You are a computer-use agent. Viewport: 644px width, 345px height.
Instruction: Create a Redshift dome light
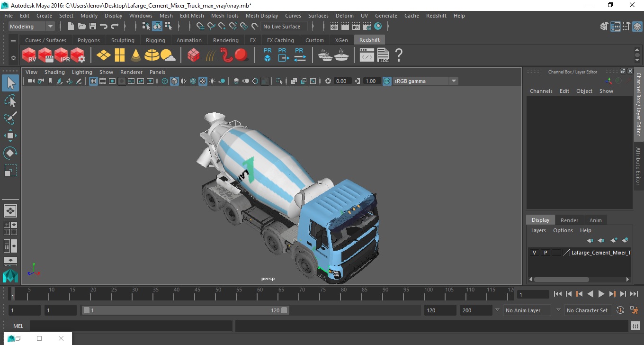[x=152, y=55]
